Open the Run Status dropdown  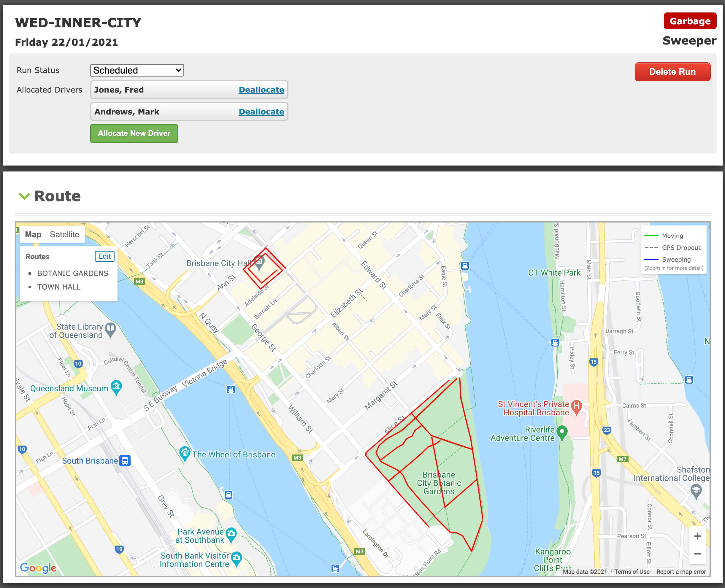click(x=137, y=70)
